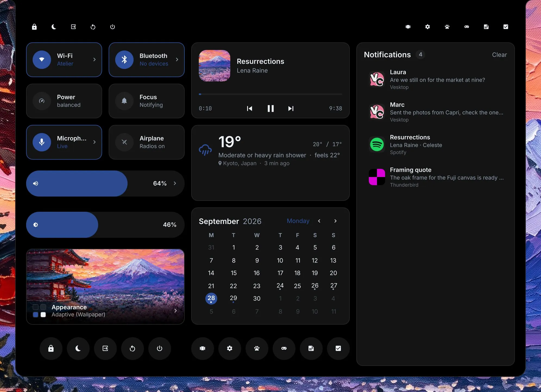Click the round goggles button at the bottom

click(x=284, y=349)
